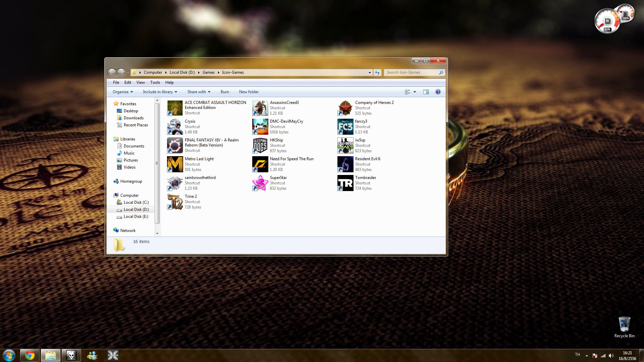Select the Crysis shortcut icon

175,127
